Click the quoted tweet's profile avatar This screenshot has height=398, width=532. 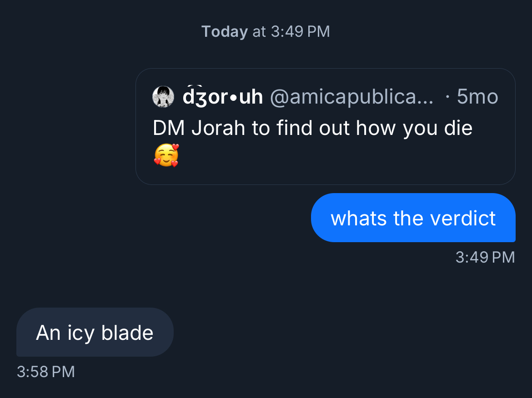[163, 97]
